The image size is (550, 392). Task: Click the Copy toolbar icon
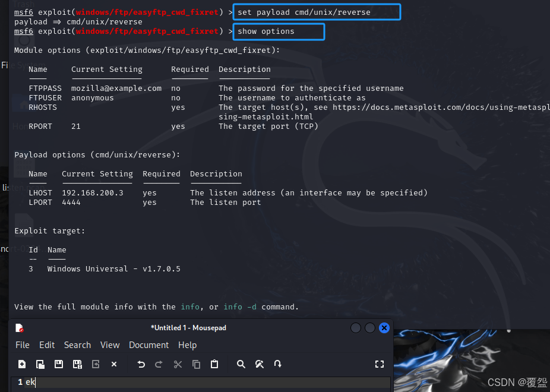pyautogui.click(x=196, y=364)
